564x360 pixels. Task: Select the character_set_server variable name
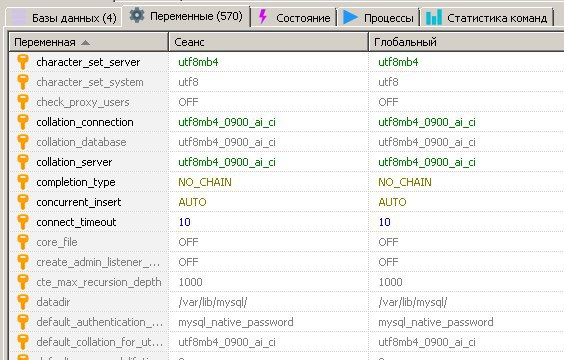coord(88,62)
